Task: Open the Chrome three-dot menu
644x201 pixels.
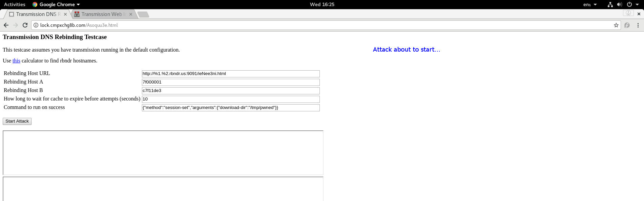Action: 638,25
